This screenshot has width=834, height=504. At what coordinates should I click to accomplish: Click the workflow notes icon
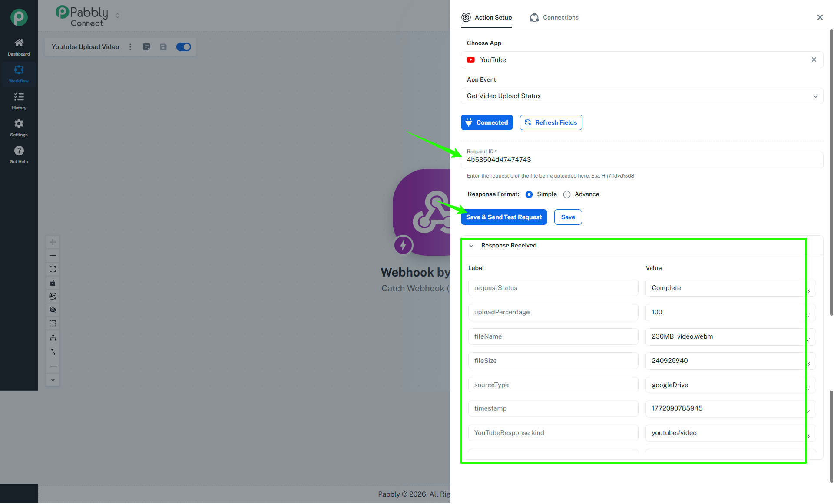pyautogui.click(x=147, y=47)
